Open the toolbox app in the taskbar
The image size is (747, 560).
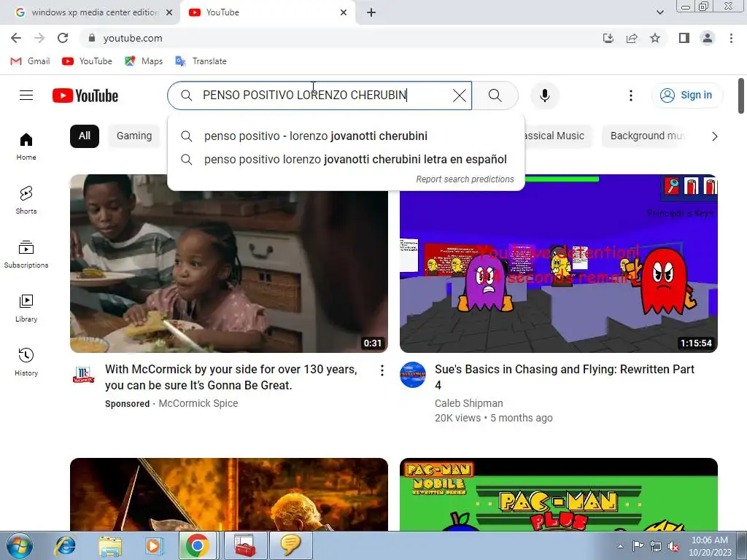pos(245,545)
